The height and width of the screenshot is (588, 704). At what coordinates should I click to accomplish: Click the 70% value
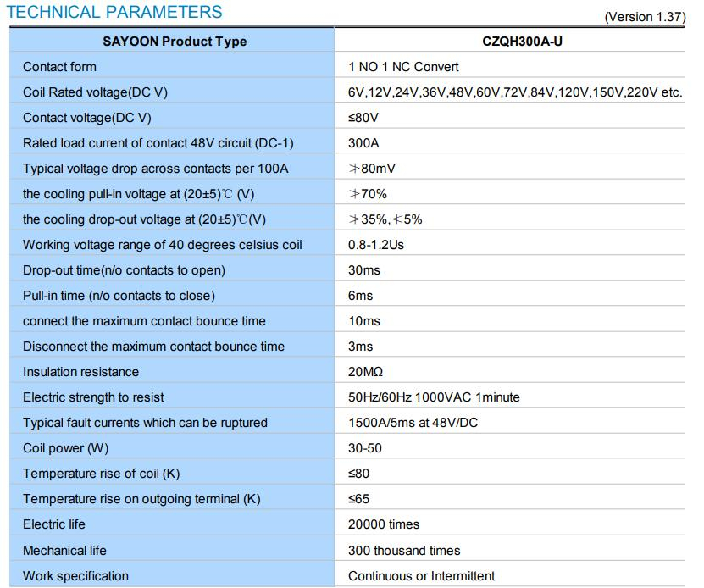(368, 194)
